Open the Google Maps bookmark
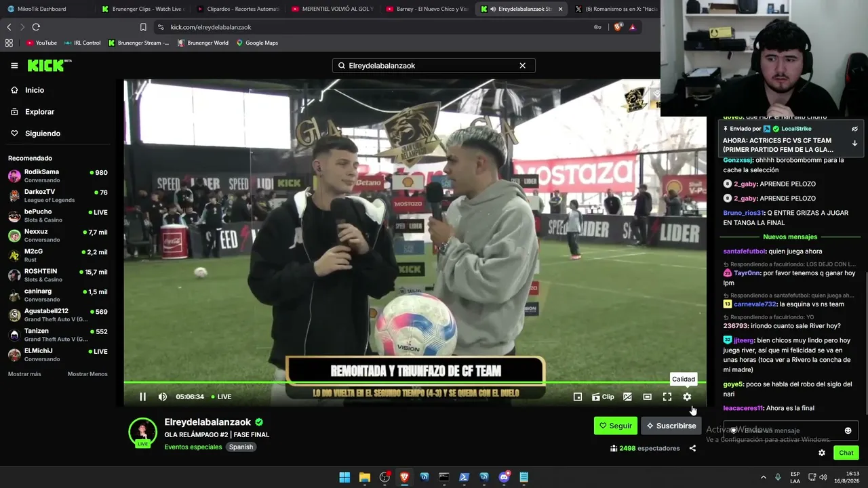This screenshot has width=868, height=488. [x=257, y=43]
